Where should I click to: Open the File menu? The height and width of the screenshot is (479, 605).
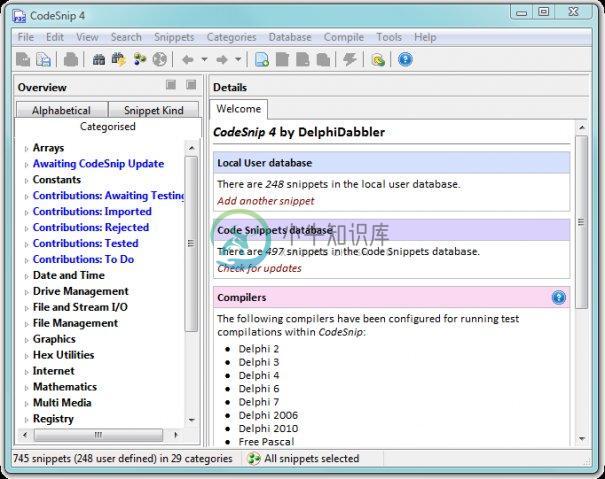[26, 37]
